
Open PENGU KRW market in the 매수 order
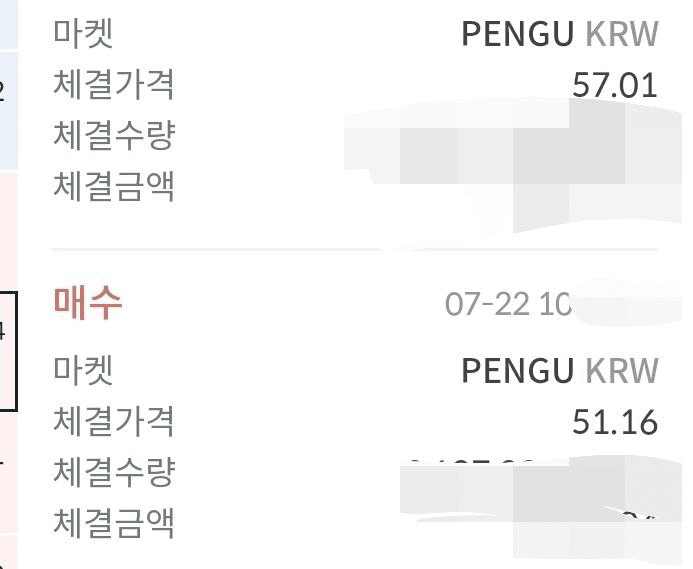(560, 370)
